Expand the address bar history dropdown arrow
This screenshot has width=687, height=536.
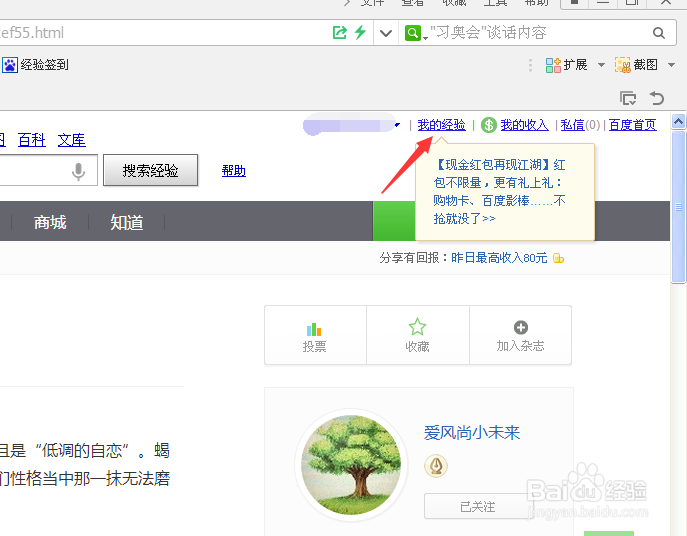click(386, 33)
